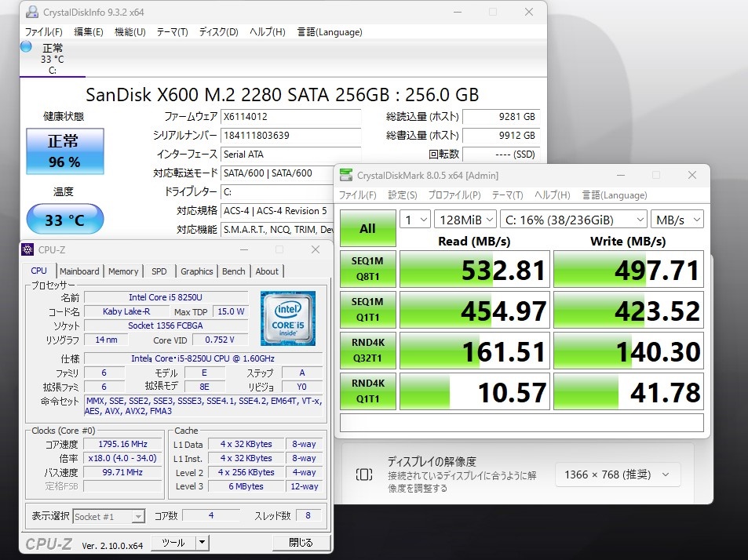Open the 設定(S) menu in CrystalDiskMark
The height and width of the screenshot is (560, 748).
403,195
